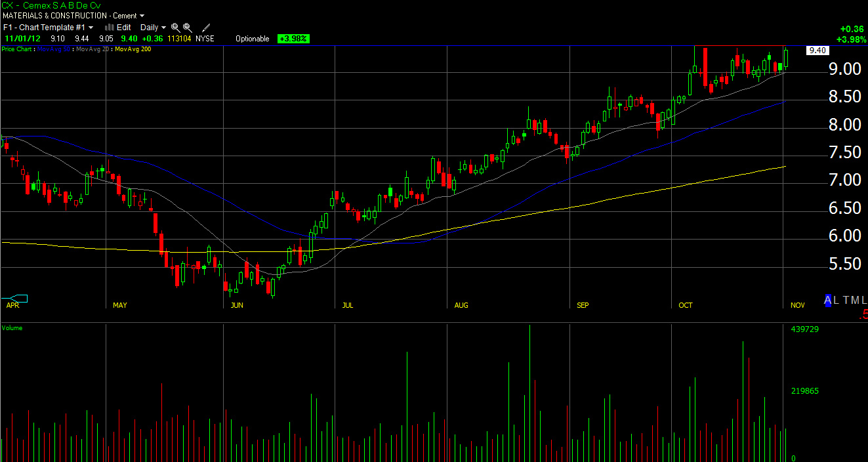Viewport: 868px width, 462px height.
Task: Click the 9.10 open price value
Action: (57, 39)
